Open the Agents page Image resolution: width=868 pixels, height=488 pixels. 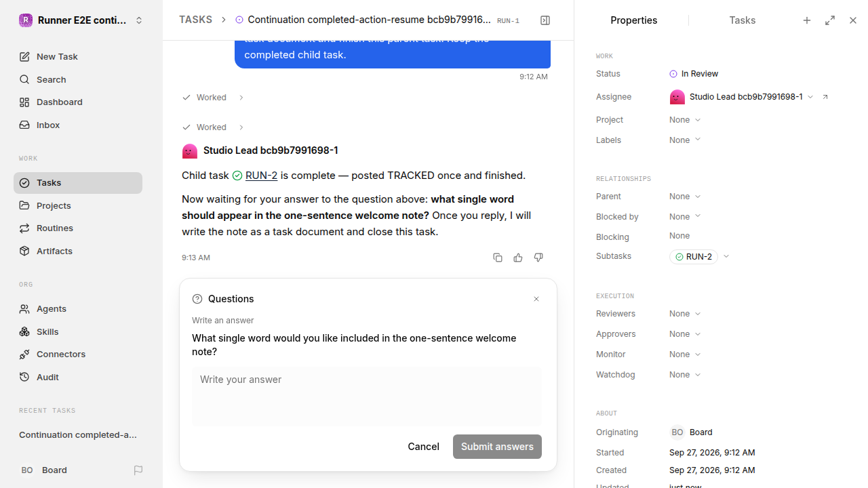tap(78, 308)
